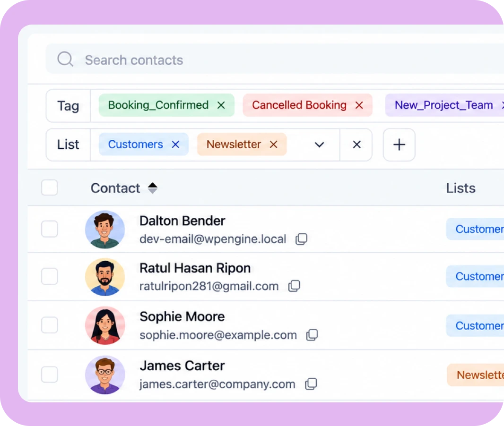Remove the Booking_Confirmed tag filter
The image size is (504, 426).
[x=221, y=105]
